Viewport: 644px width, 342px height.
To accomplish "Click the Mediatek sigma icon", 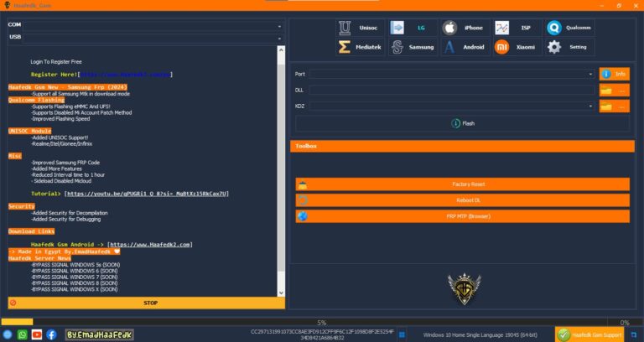I will (344, 47).
